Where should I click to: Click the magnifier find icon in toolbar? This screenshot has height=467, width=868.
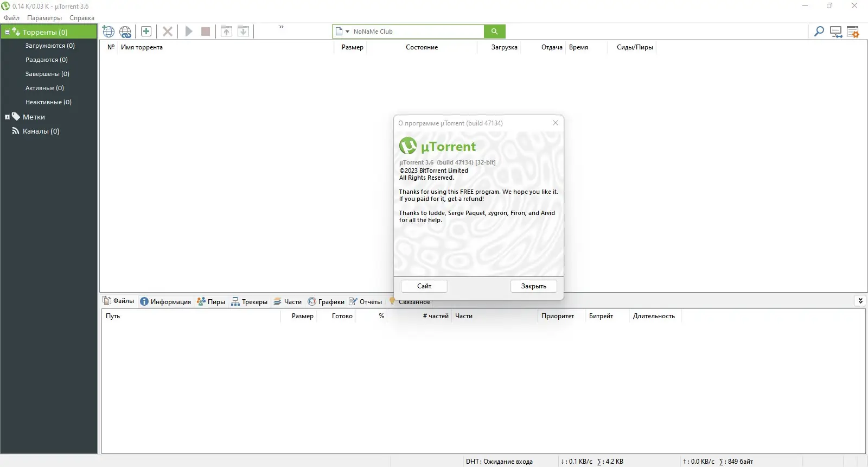click(x=819, y=31)
